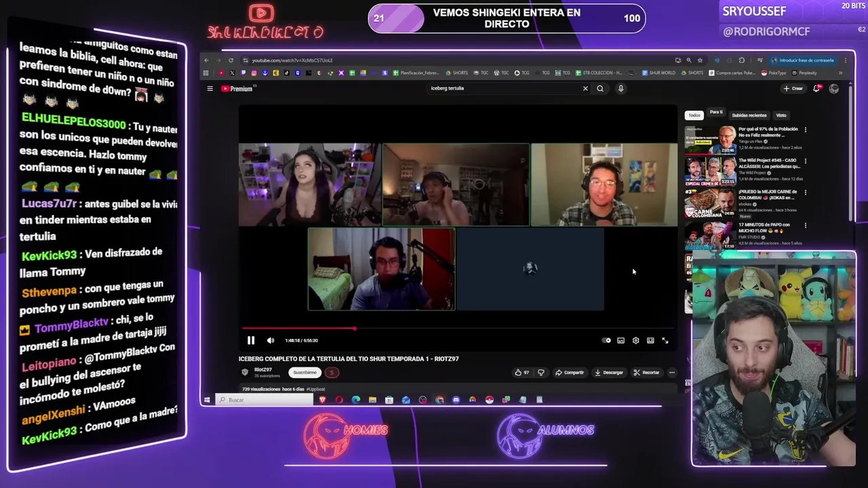Click the #Uppbeat hashtag
Screen dimensions: 868x488
(316, 389)
